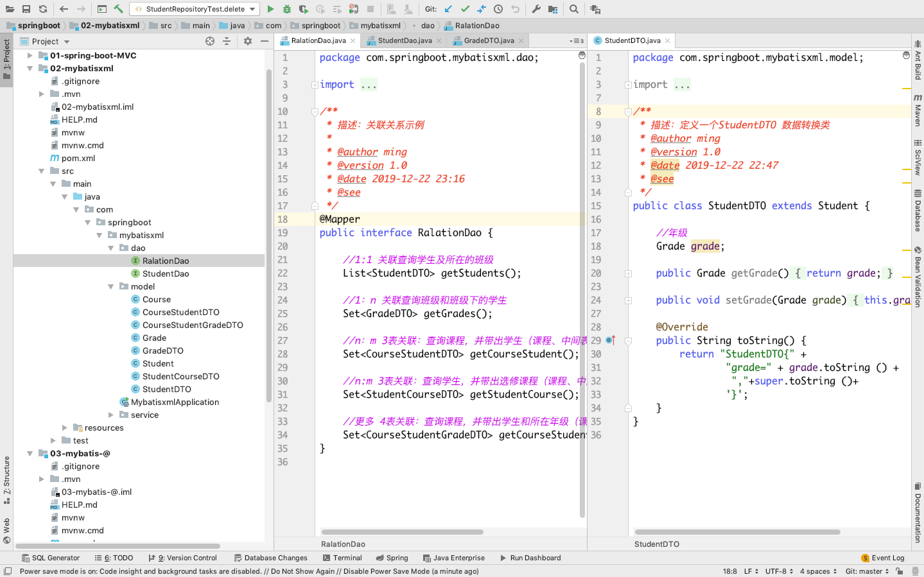Click the locate-in-project crosshair icon
924x577 pixels.
pos(210,41)
